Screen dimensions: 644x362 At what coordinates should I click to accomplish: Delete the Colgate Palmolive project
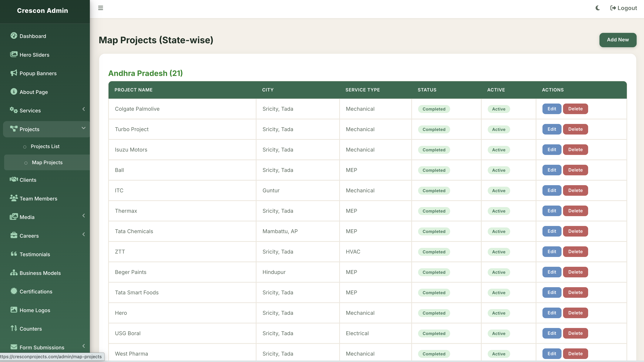pos(575,109)
